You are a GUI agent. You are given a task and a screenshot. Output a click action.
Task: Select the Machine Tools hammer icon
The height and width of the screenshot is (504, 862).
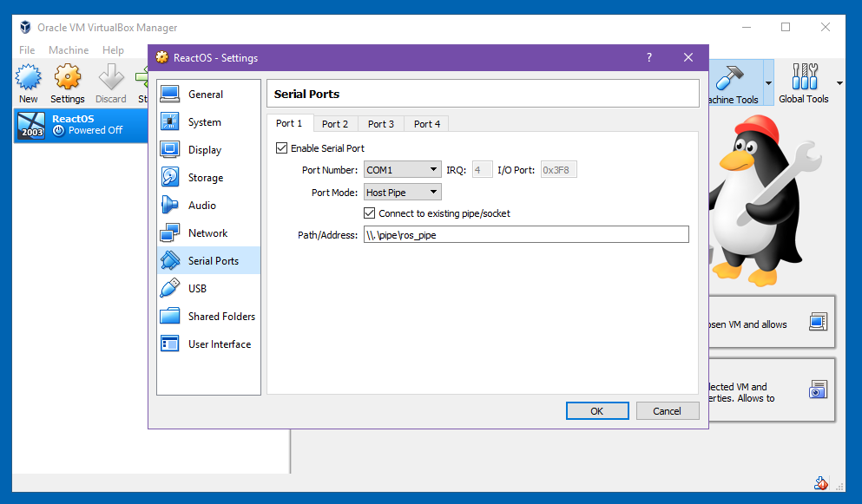point(729,77)
